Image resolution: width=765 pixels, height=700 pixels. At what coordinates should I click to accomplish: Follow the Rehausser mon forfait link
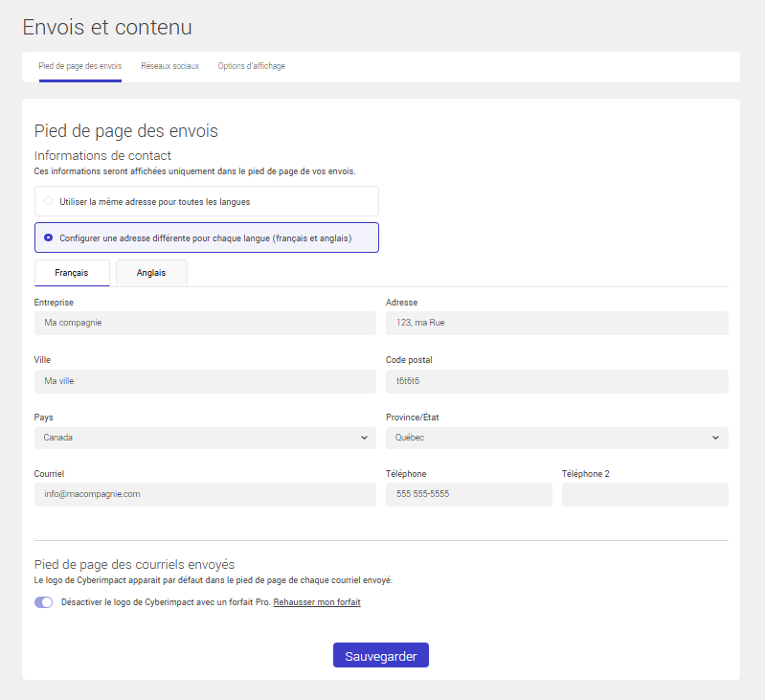[317, 602]
